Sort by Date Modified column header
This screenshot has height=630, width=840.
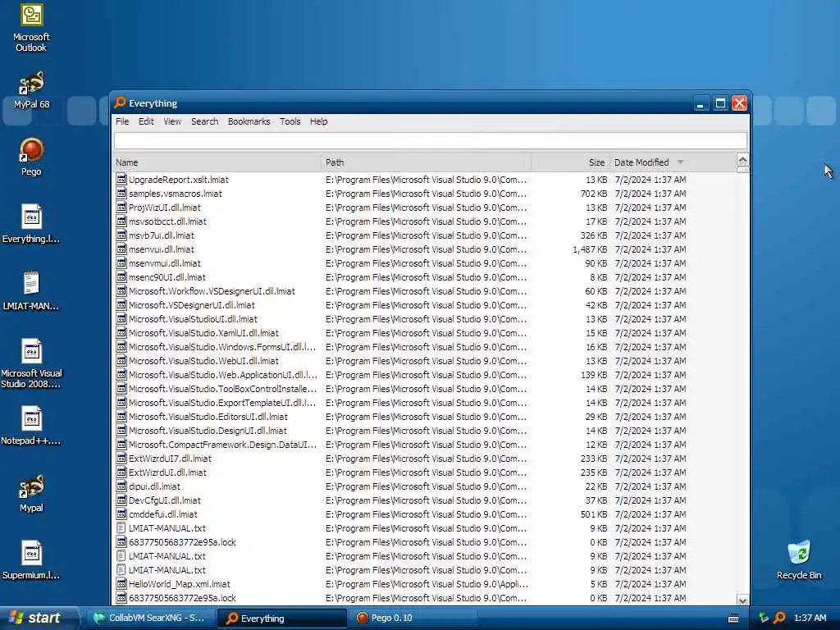pyautogui.click(x=673, y=162)
